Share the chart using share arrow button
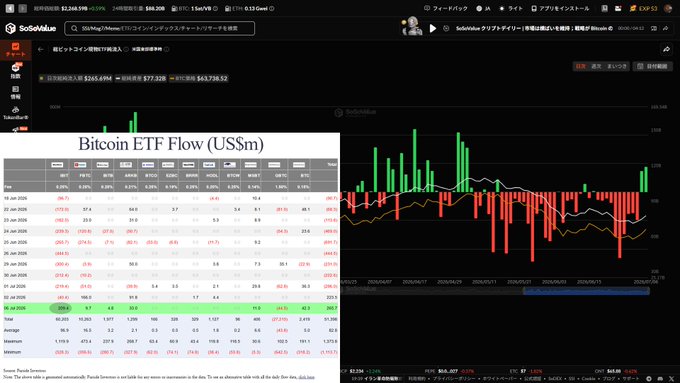The image size is (680, 383). point(667,49)
